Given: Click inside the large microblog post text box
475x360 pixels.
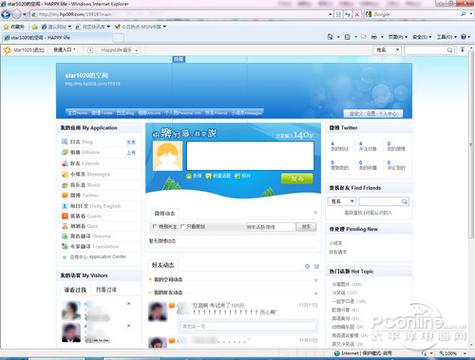Looking at the screenshot, I should [x=250, y=156].
